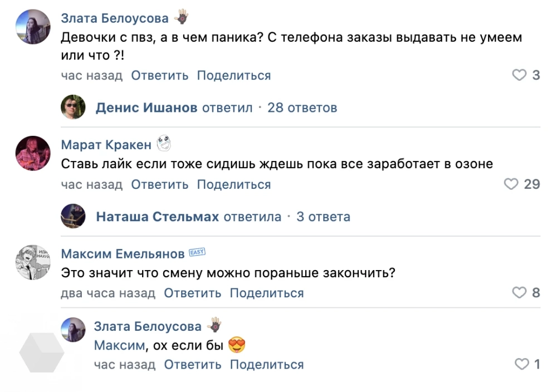Open Марат Кракен's profile avatar
557x392 pixels.
click(33, 153)
